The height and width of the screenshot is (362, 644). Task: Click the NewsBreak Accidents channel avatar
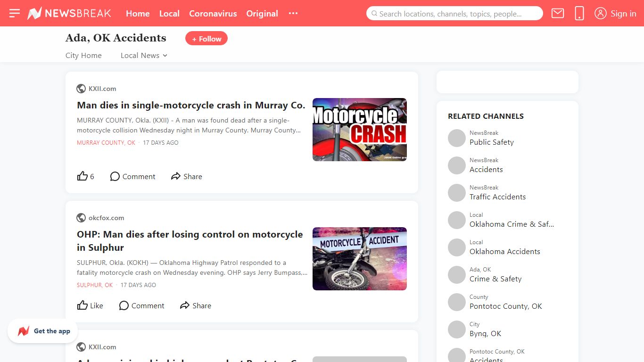tap(456, 165)
